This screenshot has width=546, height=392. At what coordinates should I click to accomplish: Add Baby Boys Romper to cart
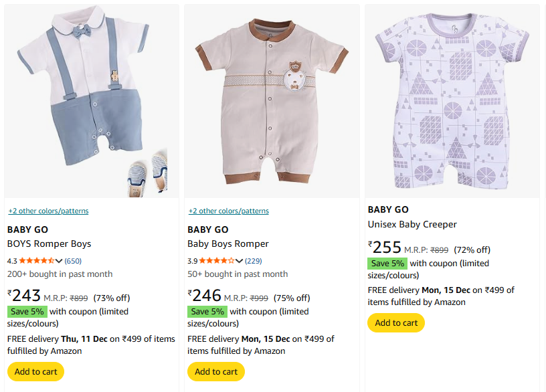click(215, 371)
